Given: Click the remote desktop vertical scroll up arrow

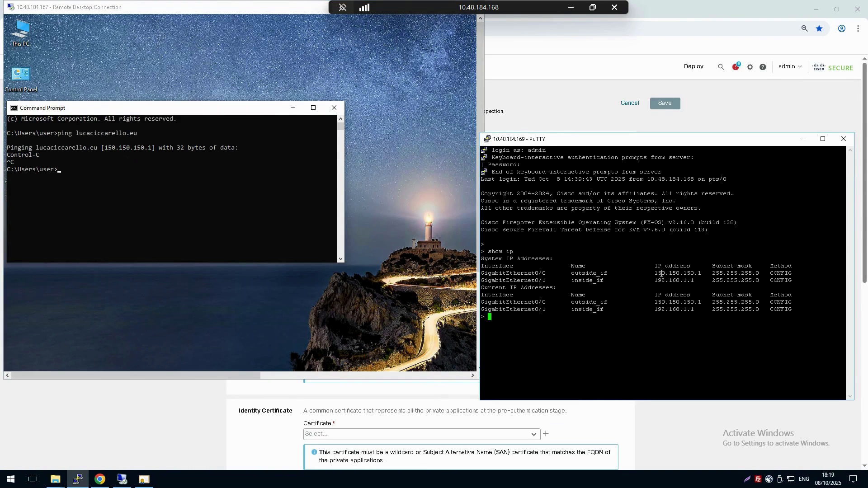Looking at the screenshot, I should [x=480, y=19].
